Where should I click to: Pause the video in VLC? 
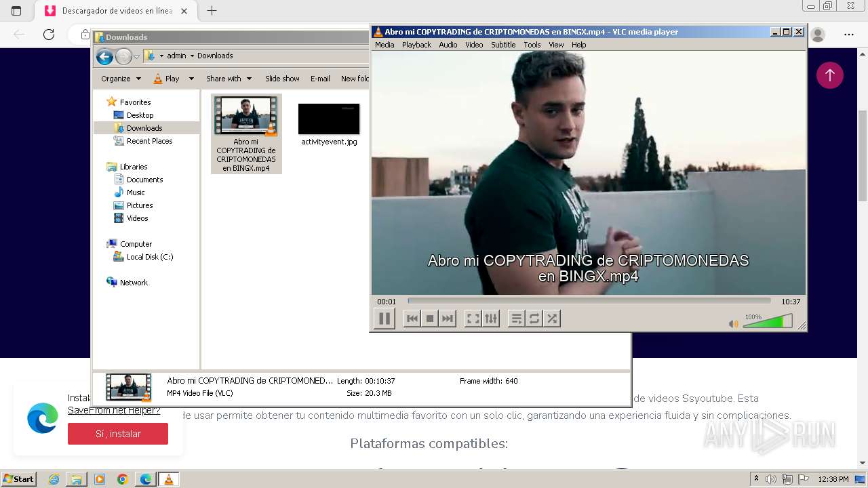coord(384,319)
